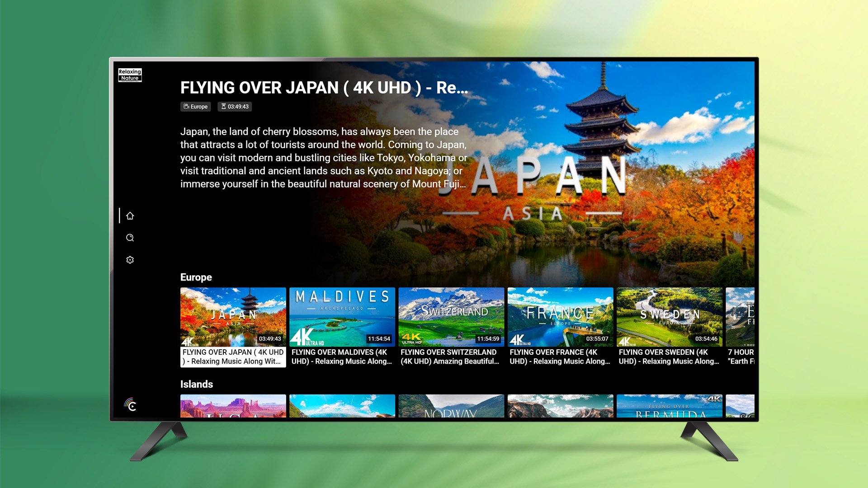Screen dimensions: 868x488
Task: Select the Flying Over France thumbnail
Action: pos(560,317)
